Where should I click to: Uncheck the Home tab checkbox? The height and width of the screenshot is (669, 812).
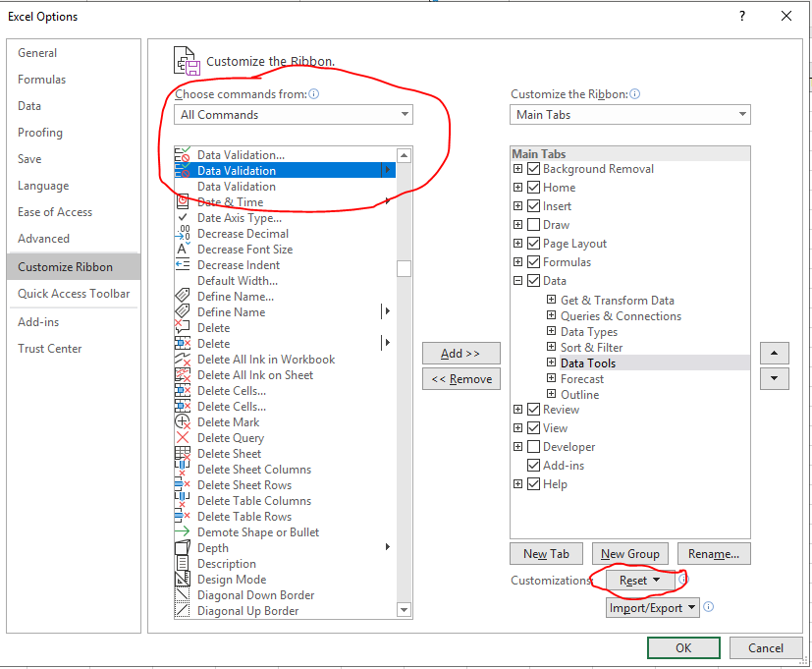[533, 187]
